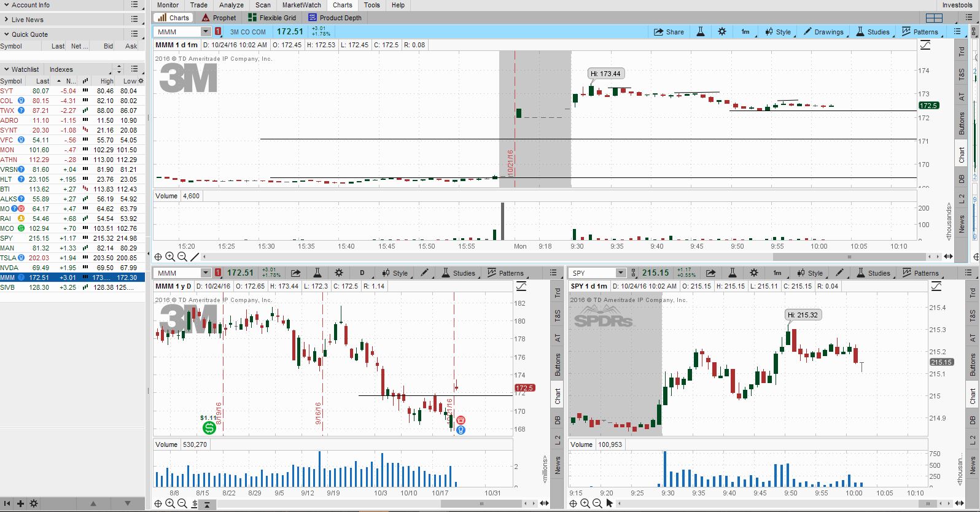Toggle the curve scale icon on the MMM daily chart
This screenshot has width=980, height=512.
521,286
